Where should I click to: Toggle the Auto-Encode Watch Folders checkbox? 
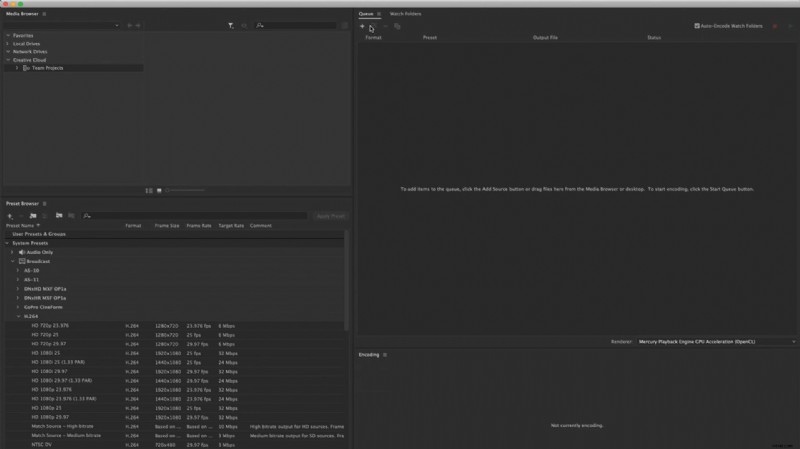(697, 26)
